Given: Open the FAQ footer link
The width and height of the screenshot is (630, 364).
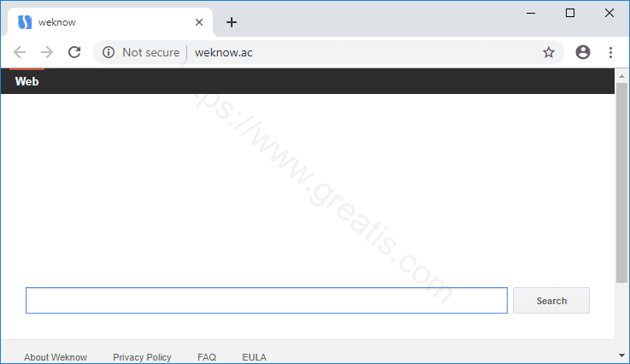Looking at the screenshot, I should click(x=207, y=357).
